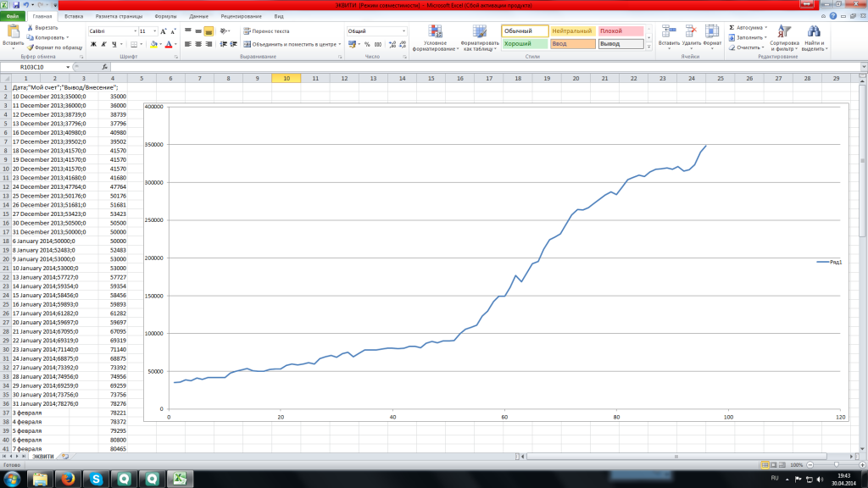The width and height of the screenshot is (868, 488).
Task: Apply percent style with the % icon
Action: (367, 44)
